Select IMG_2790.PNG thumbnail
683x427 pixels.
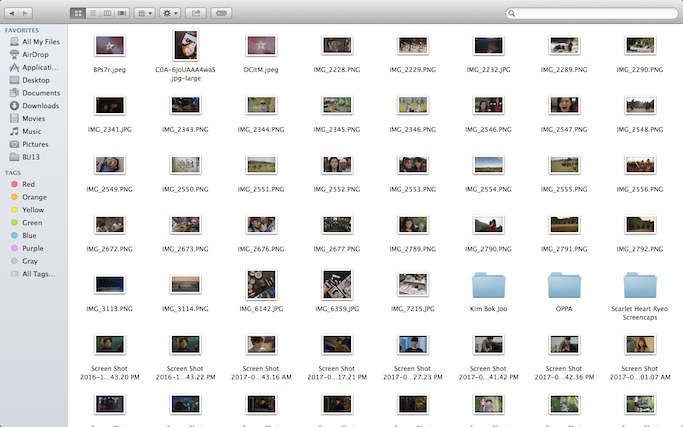[488, 224]
